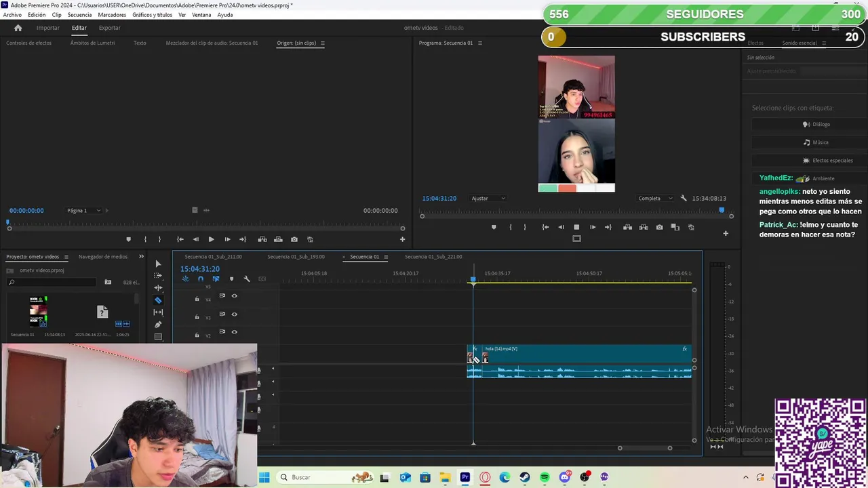Viewport: 868px width, 488px height.
Task: Click the safe margins button below transport
Action: click(x=576, y=239)
